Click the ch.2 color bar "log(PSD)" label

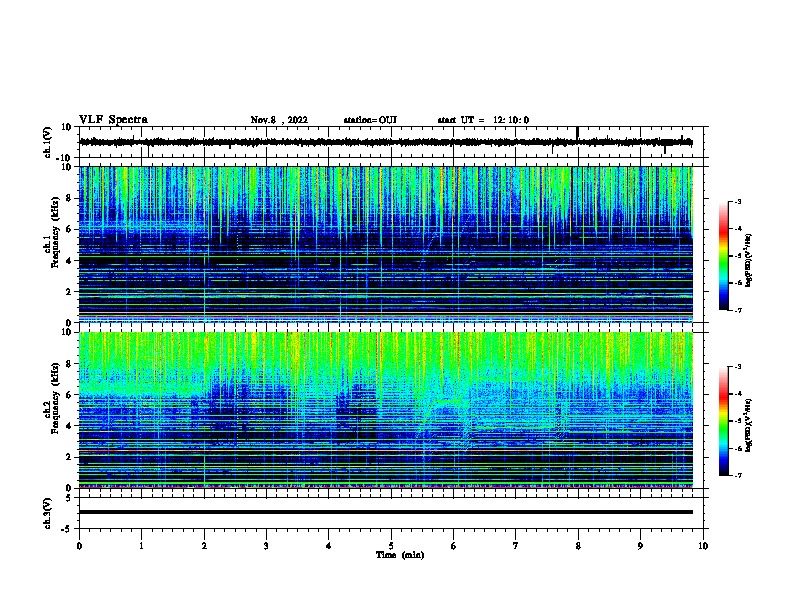coord(749,425)
